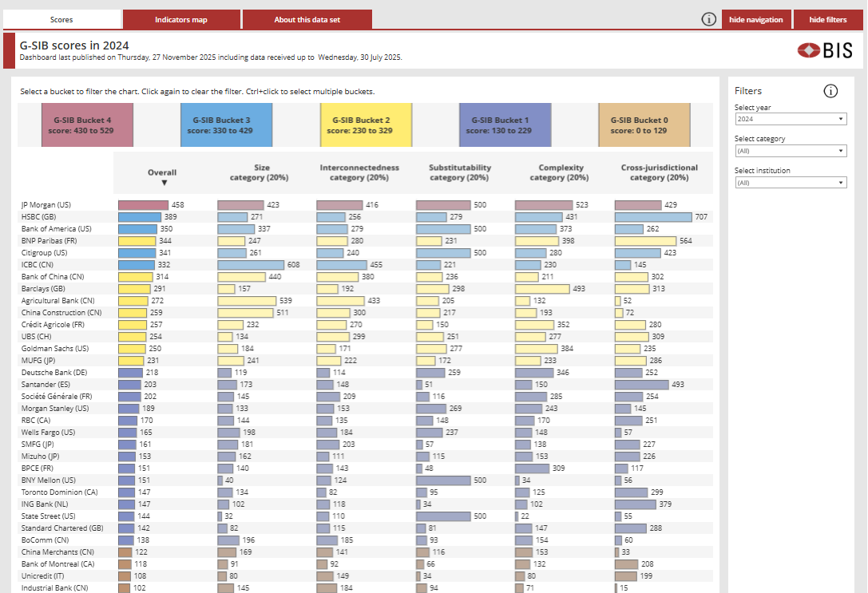Click the Cross-jurisdictional category header
This screenshot has width=868, height=593.
click(660, 172)
